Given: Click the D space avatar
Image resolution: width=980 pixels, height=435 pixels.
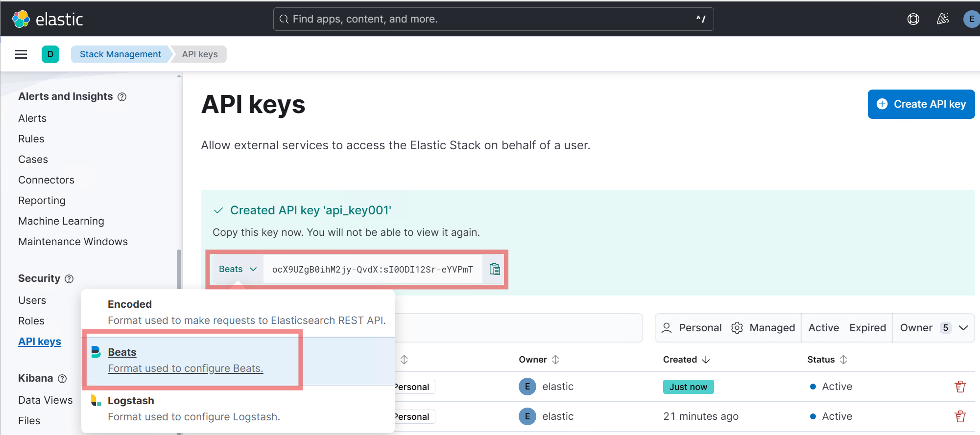Looking at the screenshot, I should (x=50, y=54).
